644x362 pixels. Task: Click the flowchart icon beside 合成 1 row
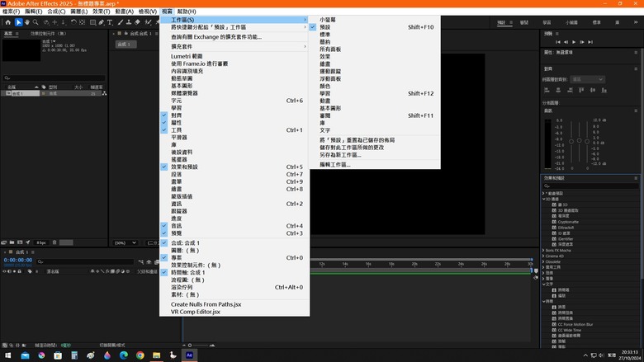(104, 93)
